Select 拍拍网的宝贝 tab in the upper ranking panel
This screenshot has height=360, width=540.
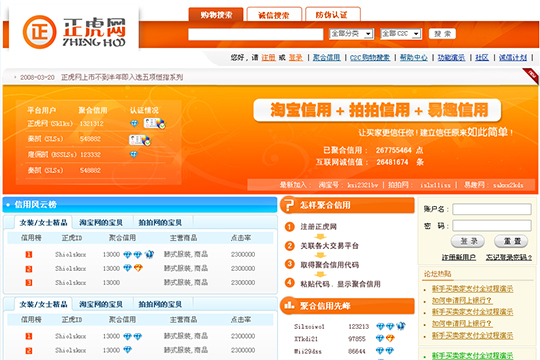tap(160, 223)
